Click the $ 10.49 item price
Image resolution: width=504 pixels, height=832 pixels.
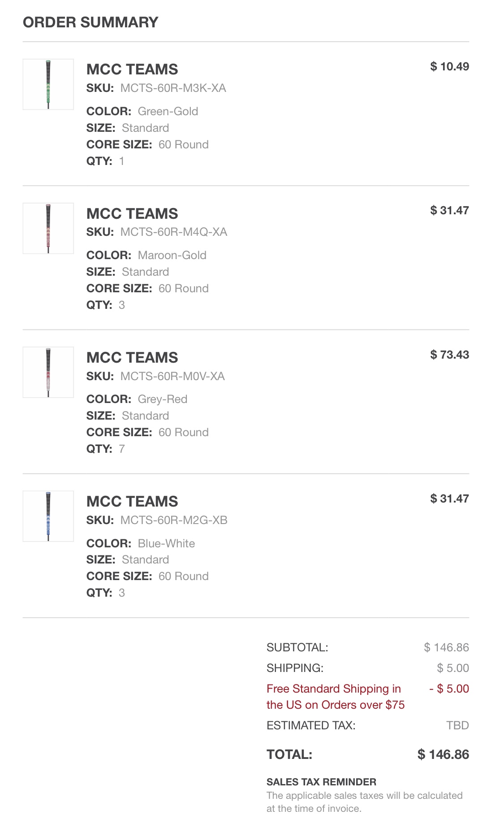point(449,66)
